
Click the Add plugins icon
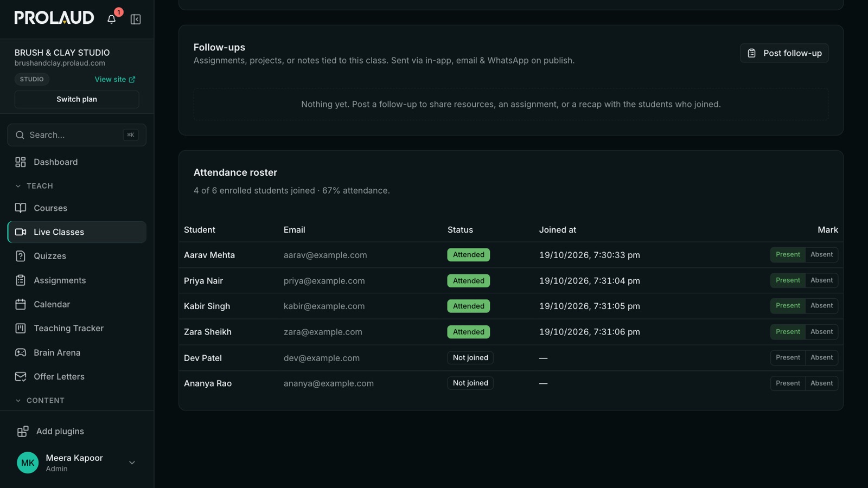click(23, 432)
